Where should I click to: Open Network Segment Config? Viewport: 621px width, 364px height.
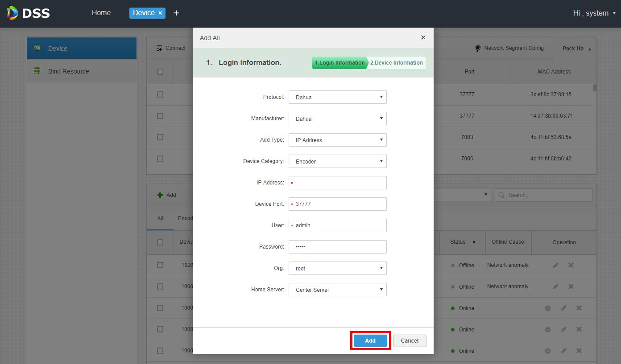tap(509, 48)
